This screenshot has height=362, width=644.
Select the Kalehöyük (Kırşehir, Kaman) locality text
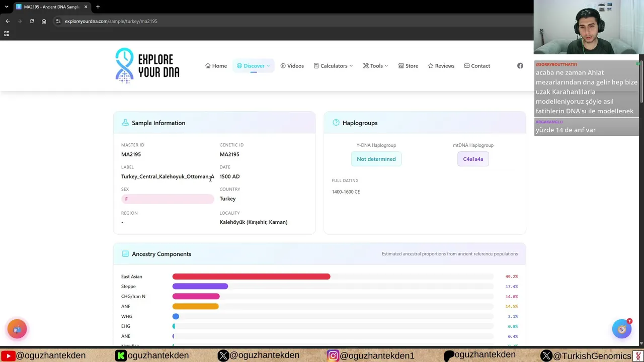pos(254,222)
